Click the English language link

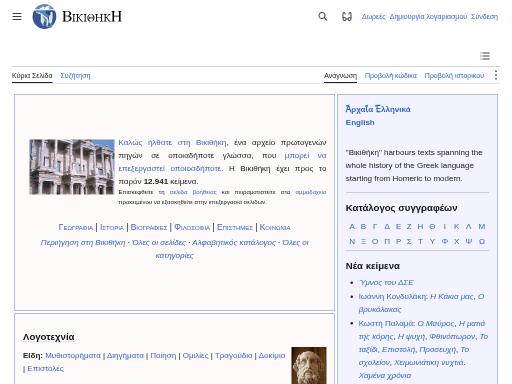pos(360,122)
